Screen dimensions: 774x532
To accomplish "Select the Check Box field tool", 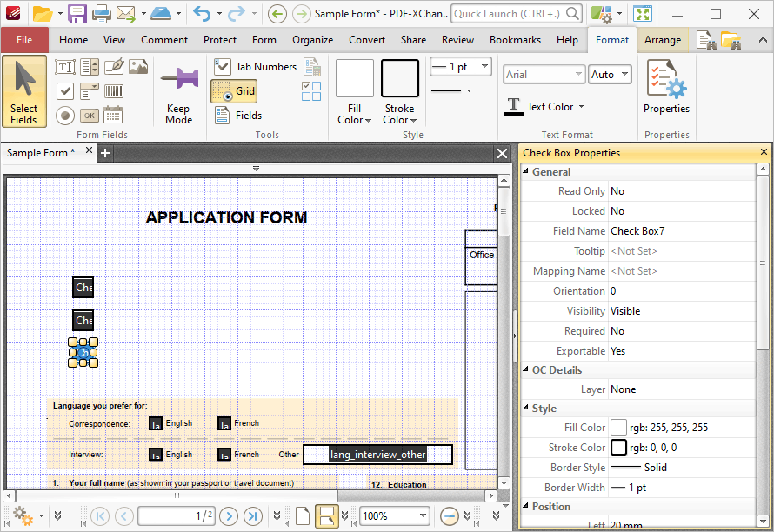I will tap(65, 91).
